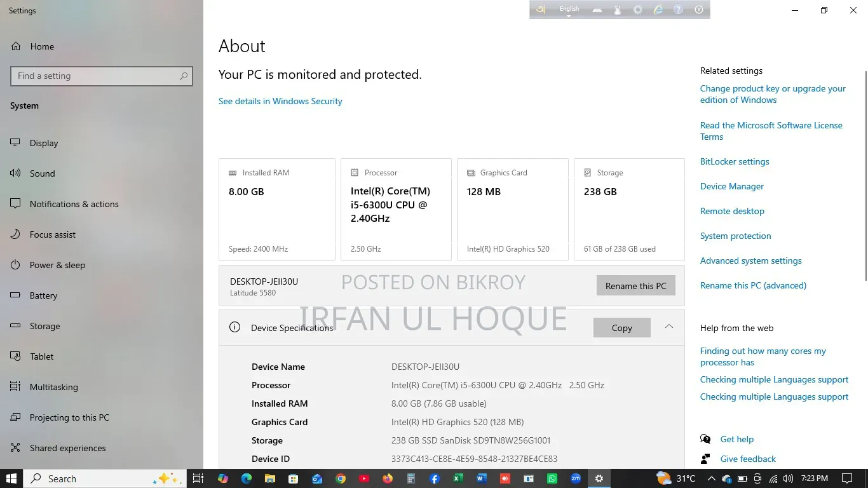Click the round power icon in the Avro bar
This screenshot has width=868, height=488.
pos(699,10)
